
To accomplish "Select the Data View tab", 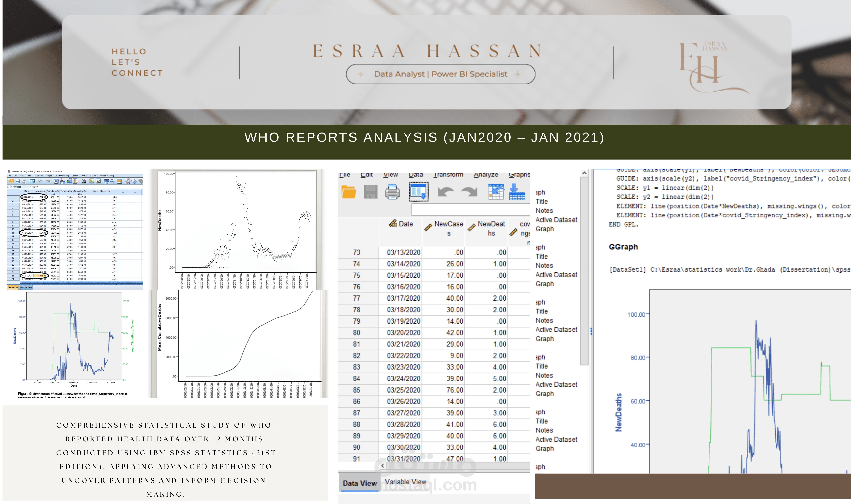I will click(13, 287).
